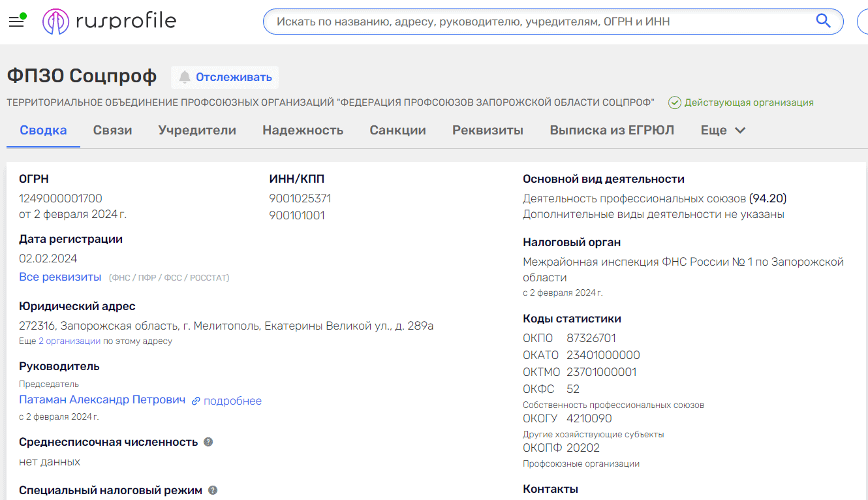This screenshot has width=868, height=500.
Task: Open the 2 организации link
Action: [69, 341]
